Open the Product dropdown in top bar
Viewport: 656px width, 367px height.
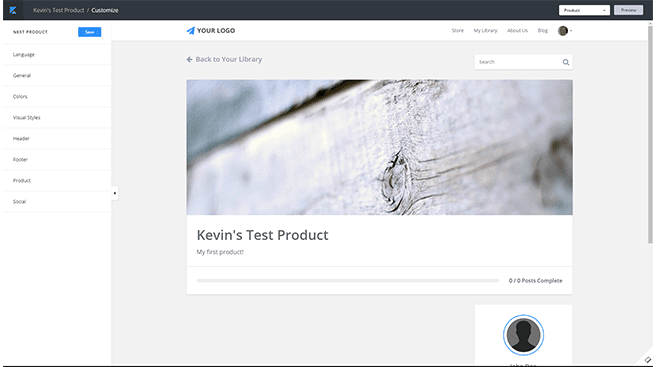(x=584, y=10)
